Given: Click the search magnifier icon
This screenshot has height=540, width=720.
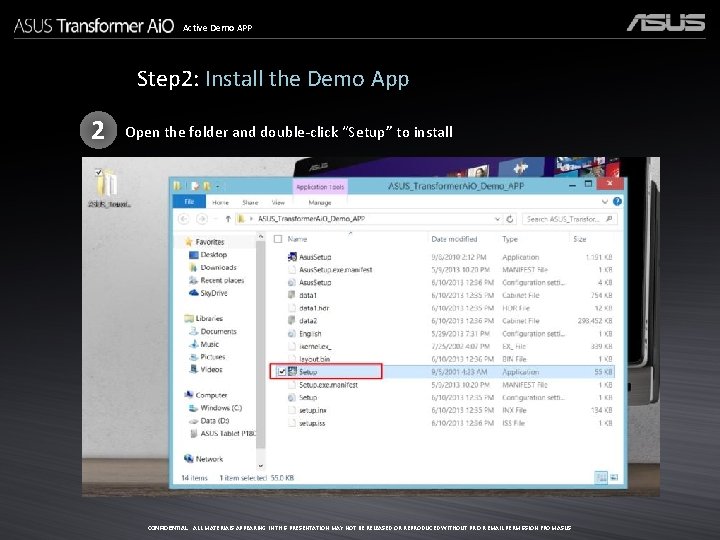Looking at the screenshot, I should pyautogui.click(x=609, y=219).
